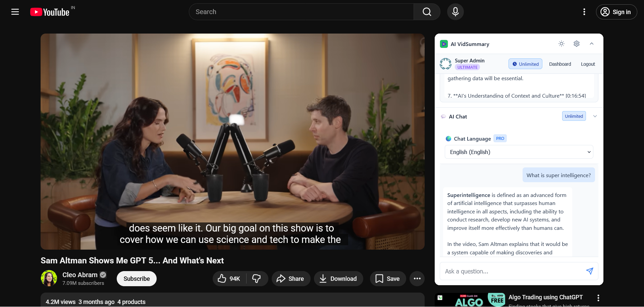
Task: Expand the AI Chat section chevron
Action: [x=595, y=116]
